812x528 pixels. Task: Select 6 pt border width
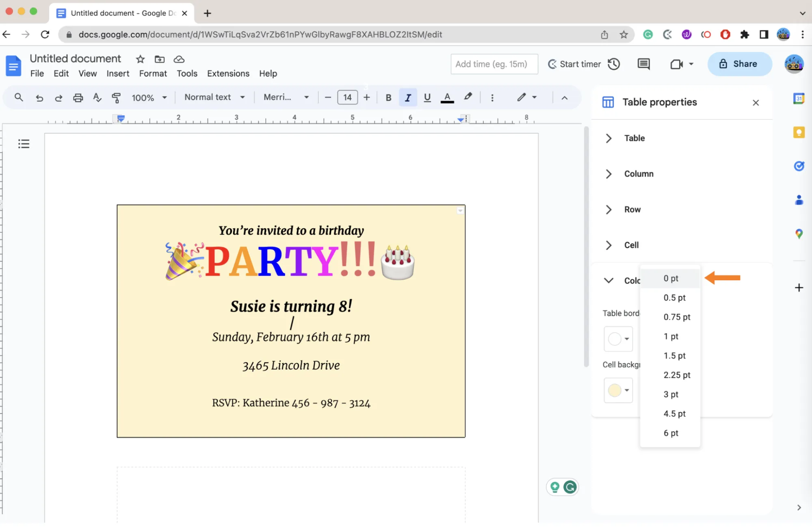point(670,433)
